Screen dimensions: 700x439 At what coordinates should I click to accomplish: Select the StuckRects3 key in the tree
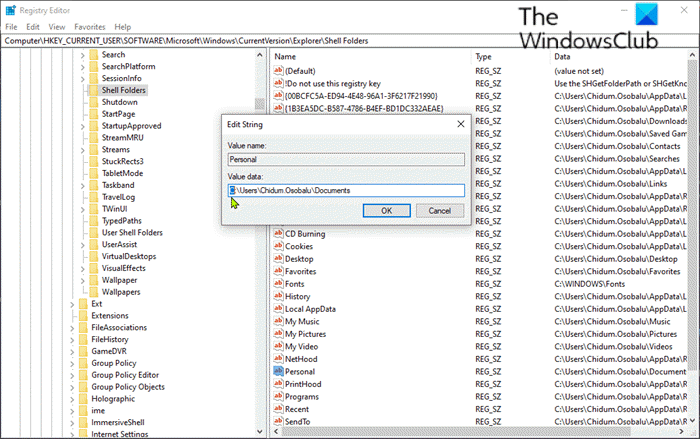click(x=123, y=161)
